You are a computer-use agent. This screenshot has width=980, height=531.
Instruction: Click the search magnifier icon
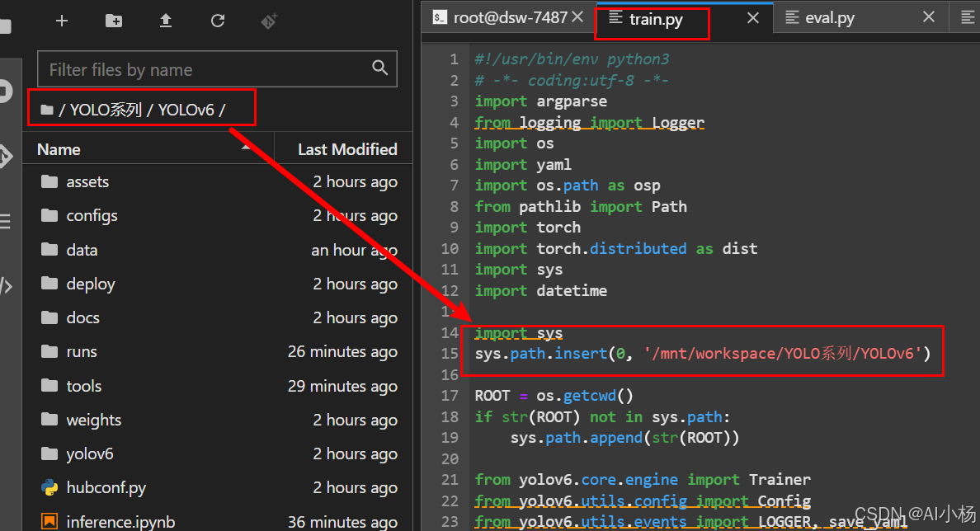379,68
